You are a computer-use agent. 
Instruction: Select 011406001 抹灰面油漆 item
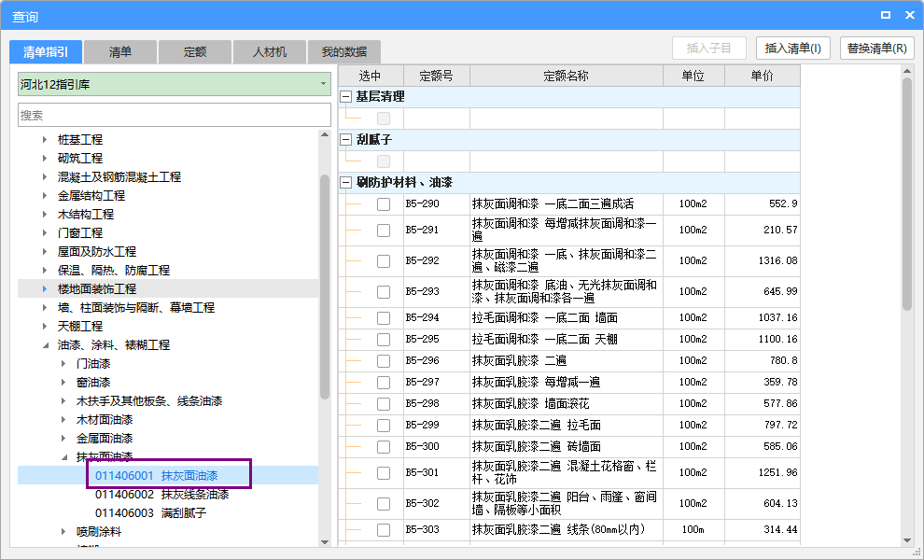[157, 476]
